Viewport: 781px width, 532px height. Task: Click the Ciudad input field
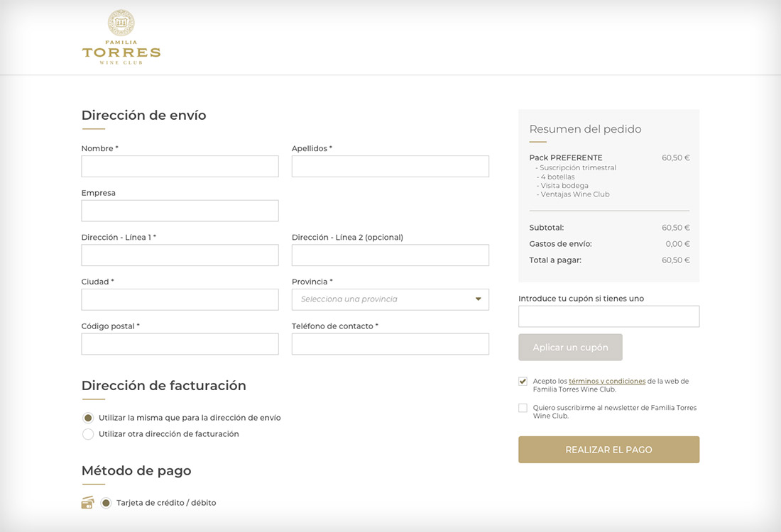pyautogui.click(x=180, y=299)
